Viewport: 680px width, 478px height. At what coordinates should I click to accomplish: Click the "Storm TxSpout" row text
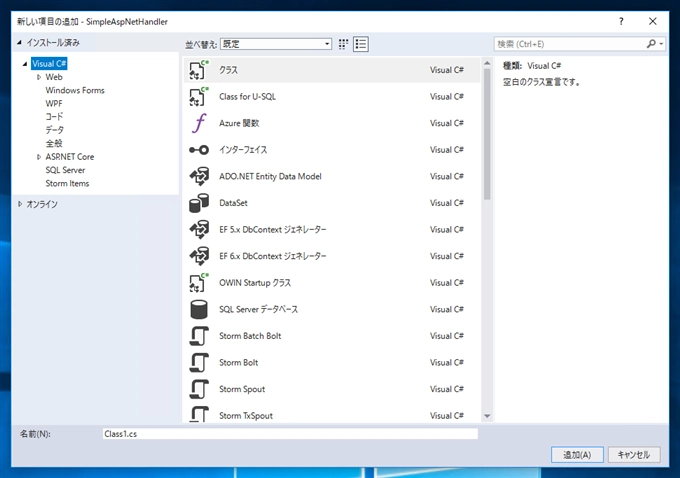246,416
